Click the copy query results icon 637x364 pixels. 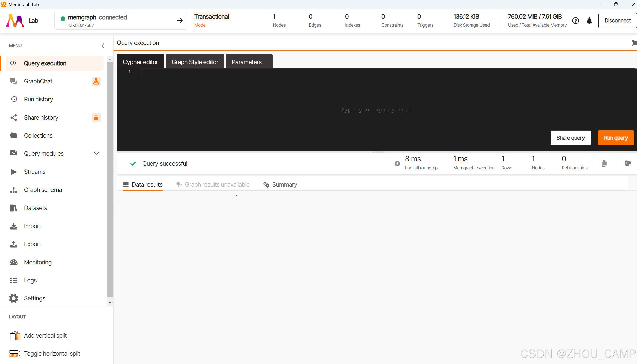[x=604, y=164]
